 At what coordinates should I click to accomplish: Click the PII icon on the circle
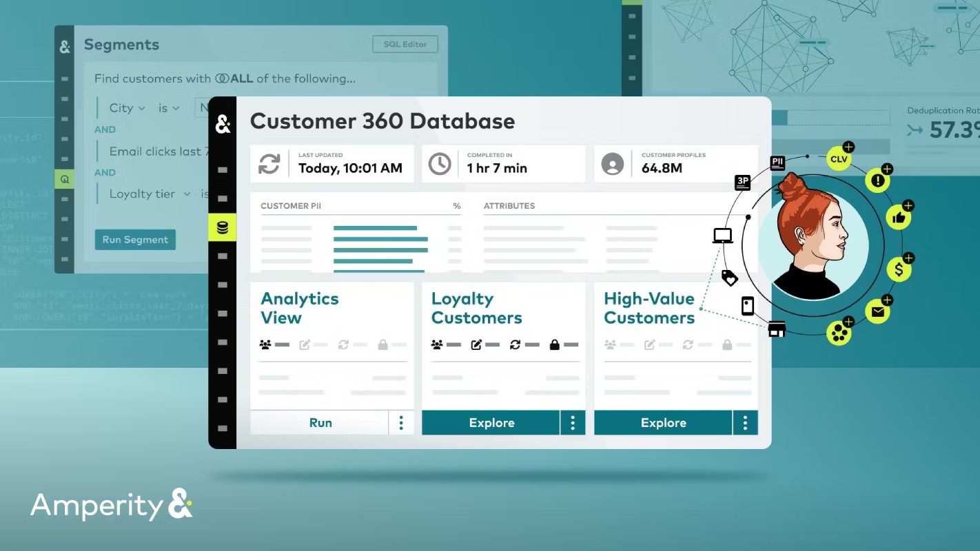[x=777, y=163]
